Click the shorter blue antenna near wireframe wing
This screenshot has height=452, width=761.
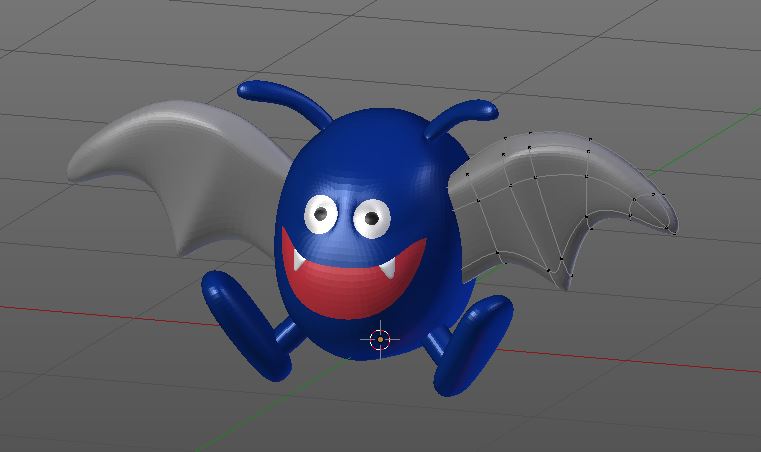pyautogui.click(x=461, y=117)
